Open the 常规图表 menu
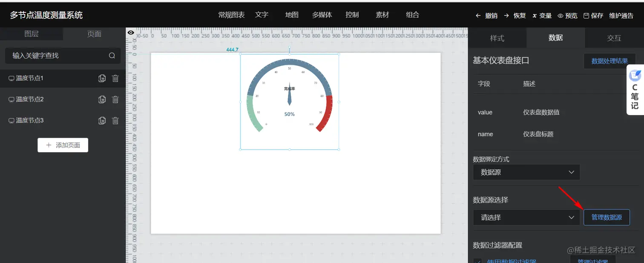The image size is (644, 263). tap(231, 14)
